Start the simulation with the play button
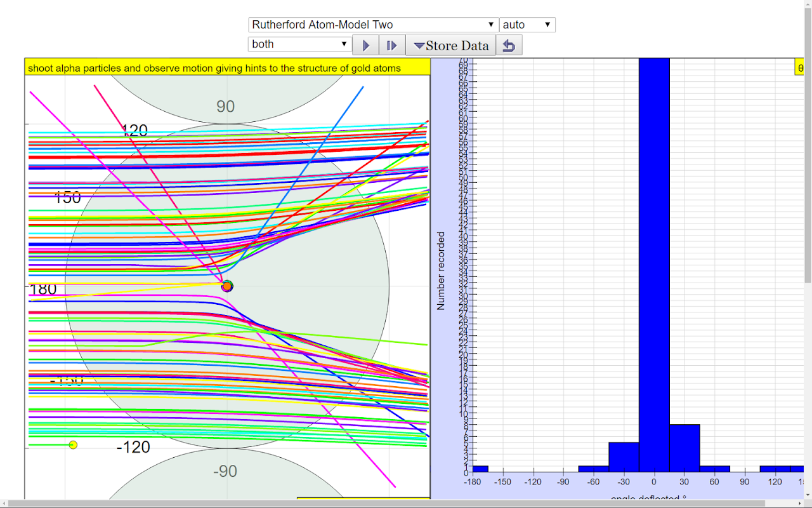 365,45
